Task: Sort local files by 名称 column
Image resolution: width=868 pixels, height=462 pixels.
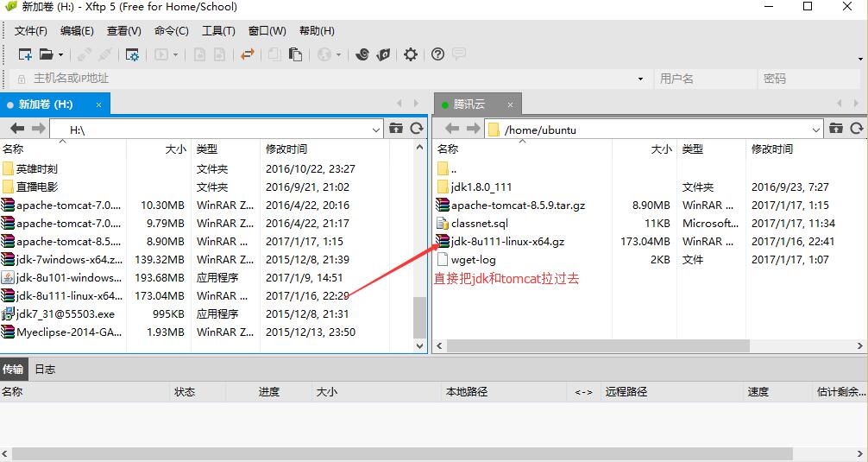Action: (63, 149)
